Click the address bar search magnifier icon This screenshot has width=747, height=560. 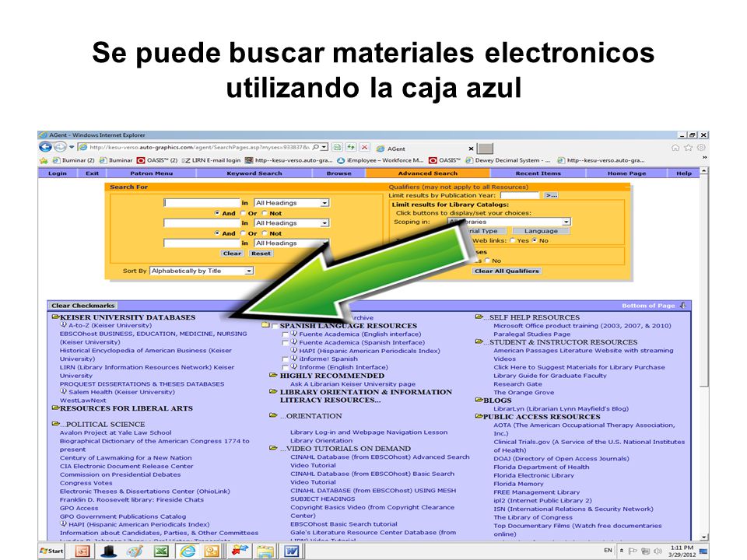tap(315, 147)
